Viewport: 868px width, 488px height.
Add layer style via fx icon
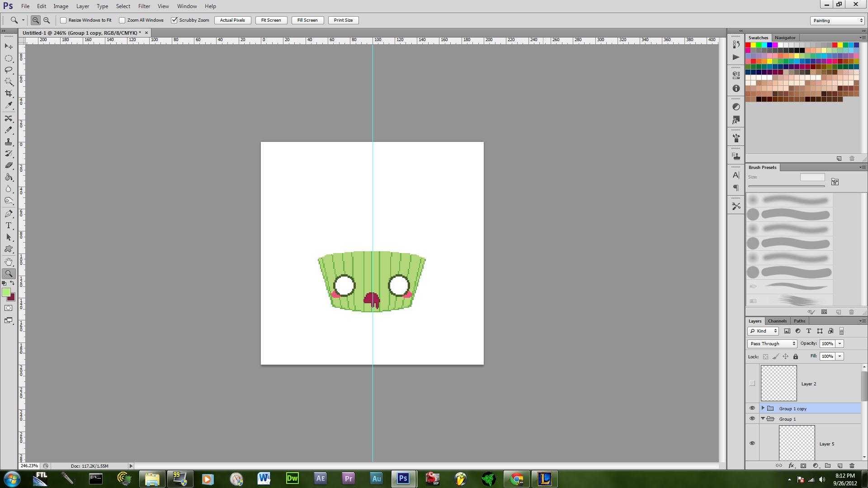point(791,465)
